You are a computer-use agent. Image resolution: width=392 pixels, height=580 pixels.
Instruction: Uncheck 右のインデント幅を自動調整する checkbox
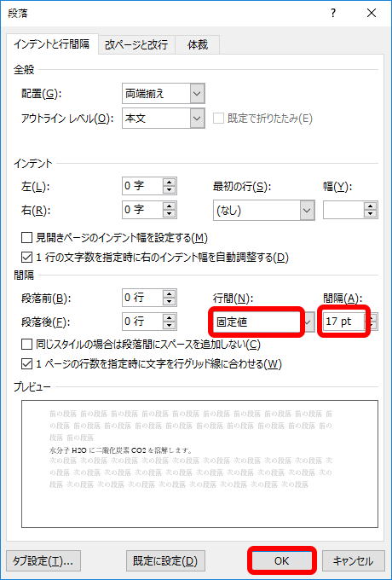click(26, 258)
